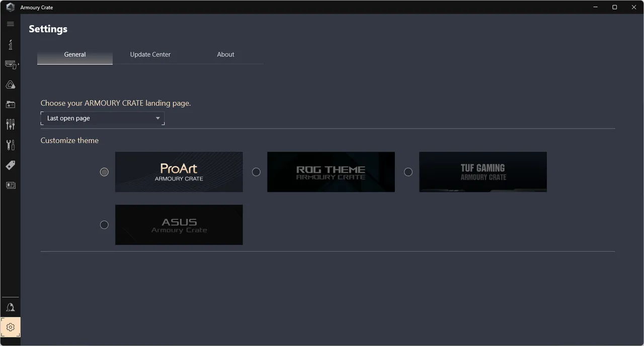This screenshot has width=644, height=346.
Task: Click the Settings page heading
Action: [48, 29]
